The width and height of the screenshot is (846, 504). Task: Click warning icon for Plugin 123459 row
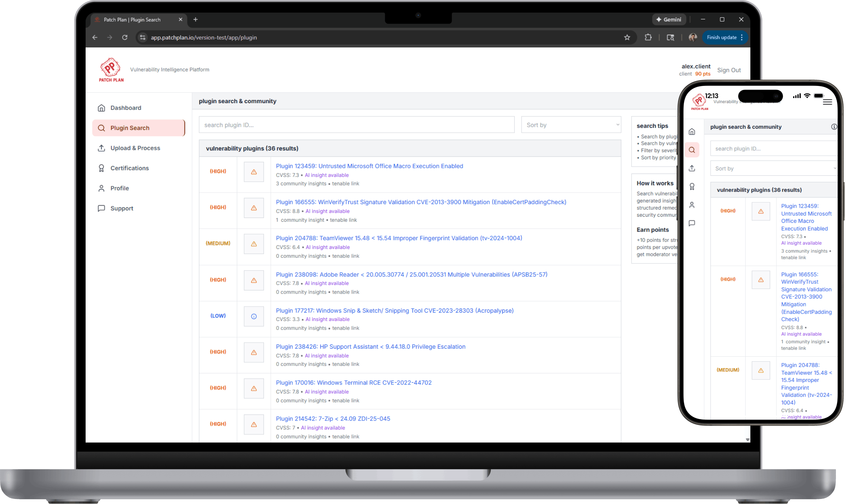coord(254,172)
